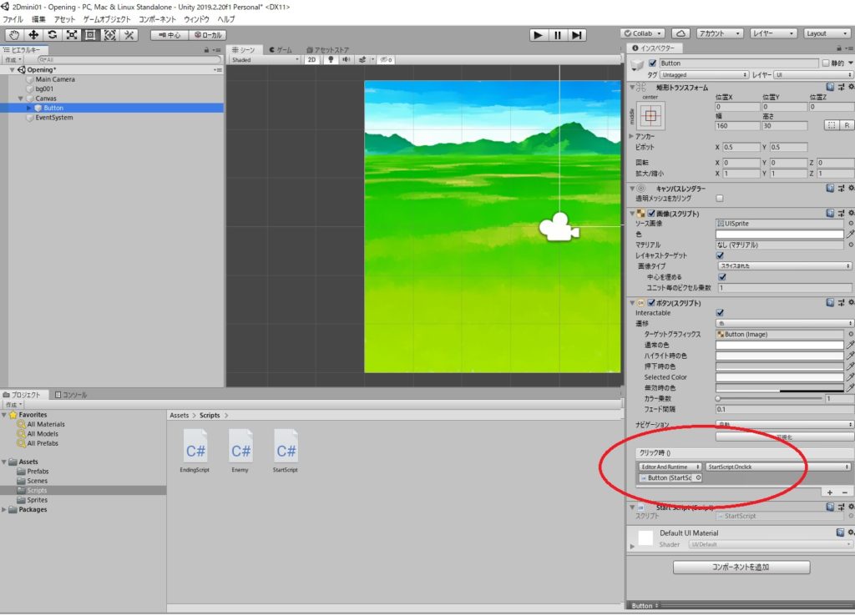Toggle the Static checkbox

click(x=826, y=63)
